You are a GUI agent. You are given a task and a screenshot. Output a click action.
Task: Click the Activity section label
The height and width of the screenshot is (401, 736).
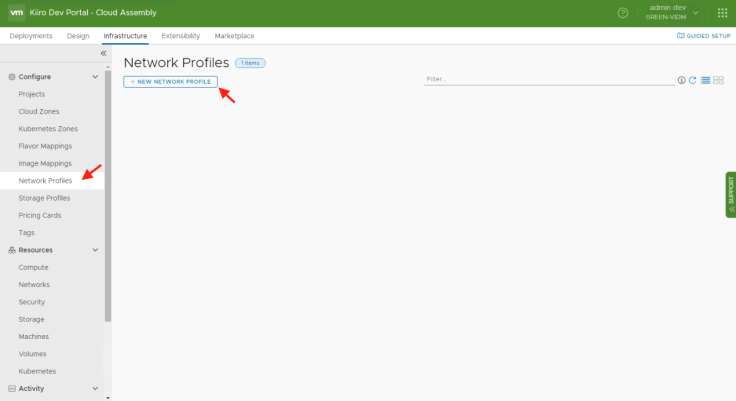(31, 388)
